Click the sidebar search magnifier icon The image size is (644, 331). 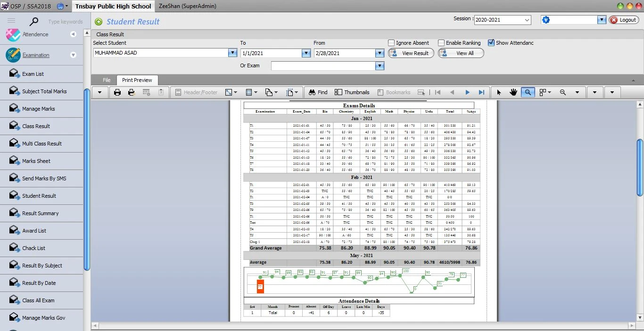34,22
